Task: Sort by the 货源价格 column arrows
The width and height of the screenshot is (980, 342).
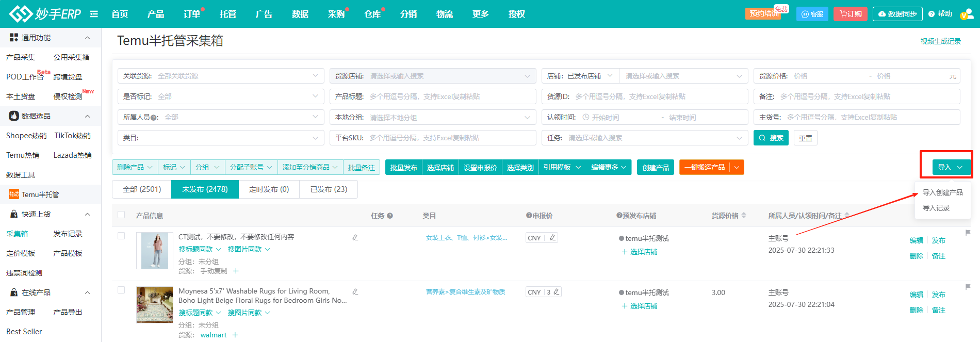Action: click(744, 216)
